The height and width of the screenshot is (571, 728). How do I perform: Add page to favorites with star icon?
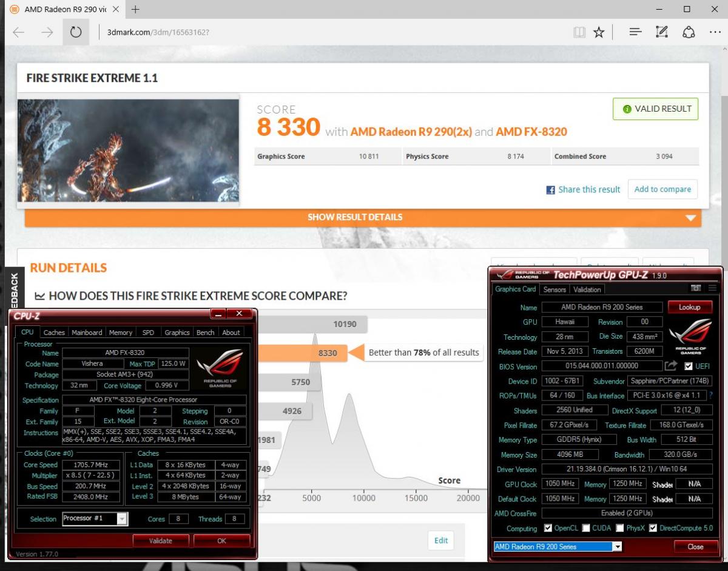click(x=599, y=32)
